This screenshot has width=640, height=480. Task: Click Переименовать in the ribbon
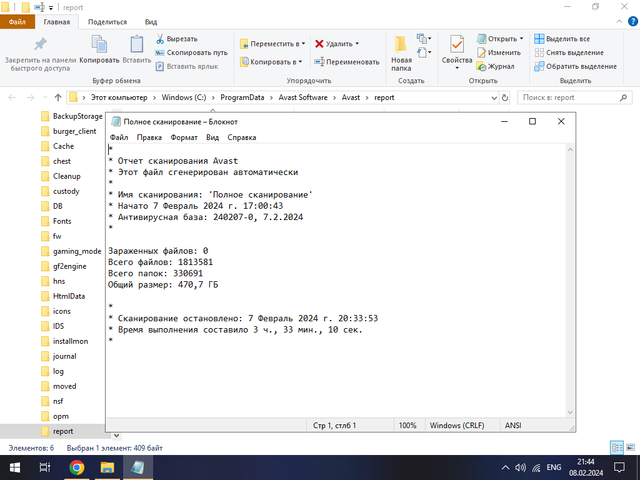tap(347, 62)
